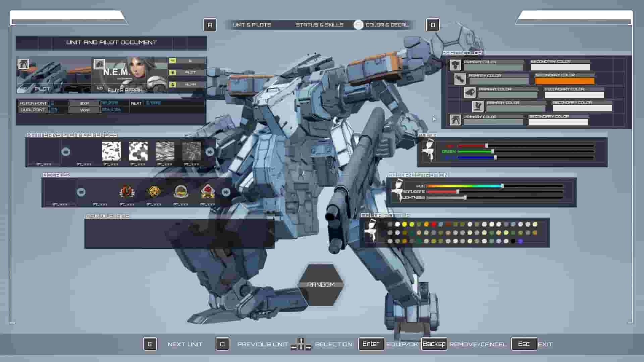Select the full body icon in Parts Color
Image resolution: width=644 pixels, height=362 pixels.
(455, 121)
